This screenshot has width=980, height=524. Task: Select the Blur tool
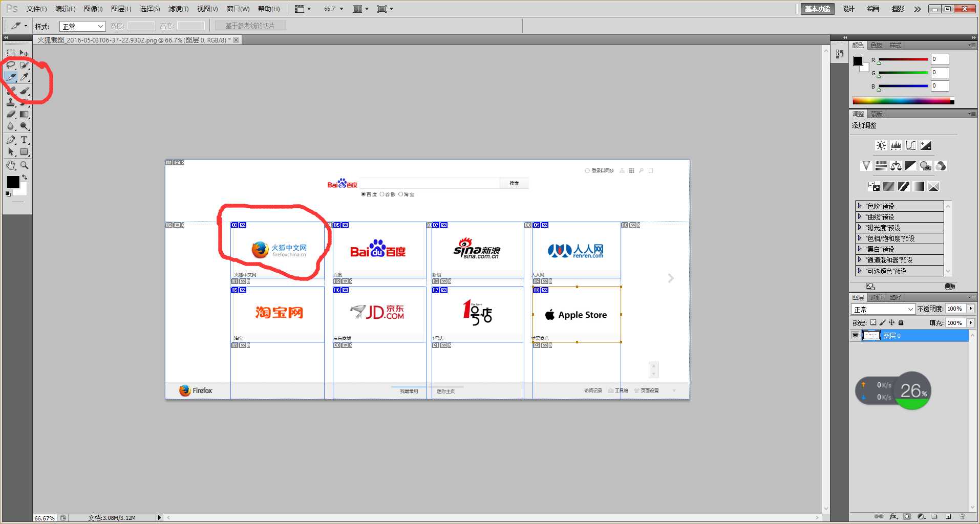[11, 126]
